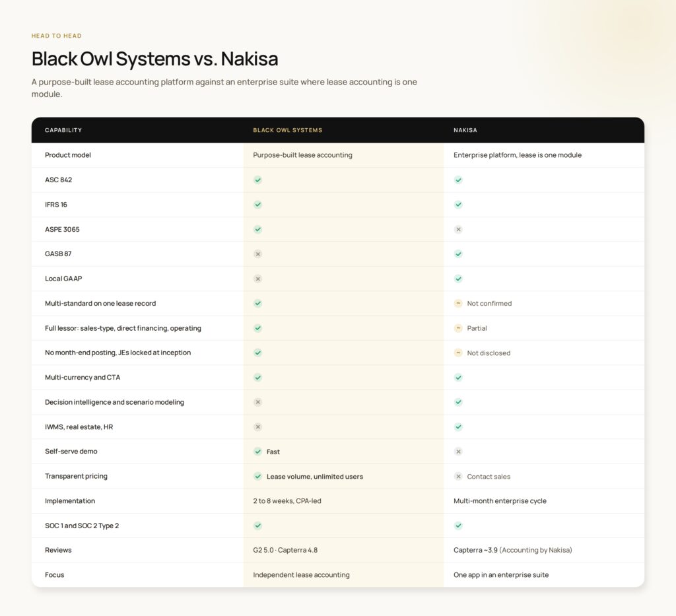Image resolution: width=676 pixels, height=616 pixels.
Task: Click Nakisa's SOC 1 and SOC 2 check icon
Action: tap(458, 526)
